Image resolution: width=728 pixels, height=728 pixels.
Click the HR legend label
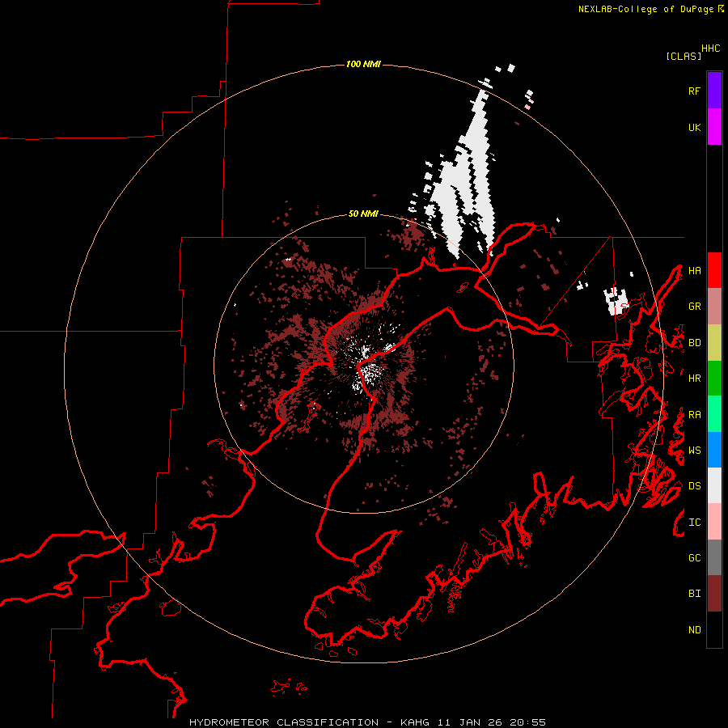(x=695, y=379)
